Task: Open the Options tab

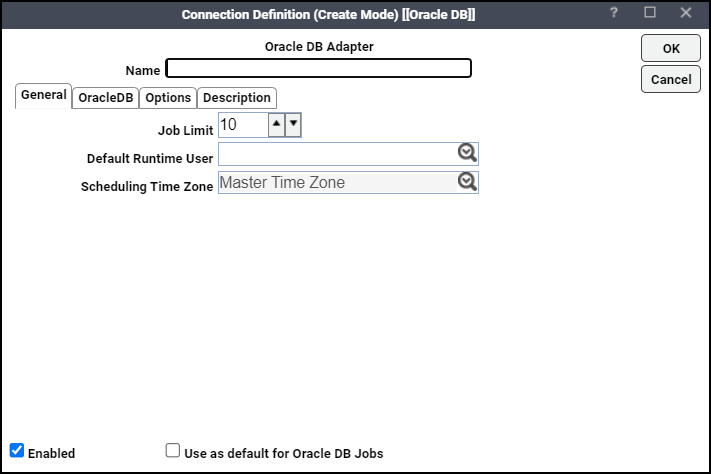Action: coord(168,98)
